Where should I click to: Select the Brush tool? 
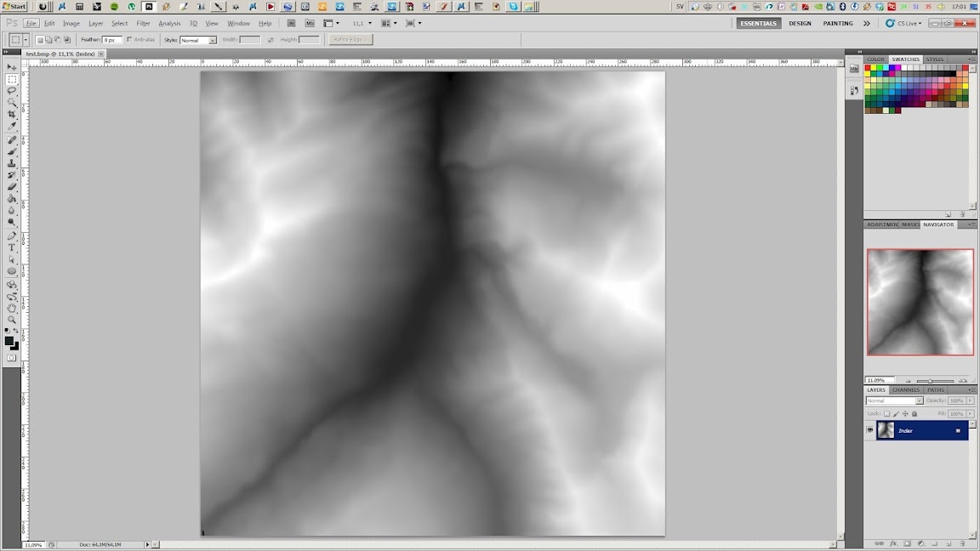[x=11, y=152]
